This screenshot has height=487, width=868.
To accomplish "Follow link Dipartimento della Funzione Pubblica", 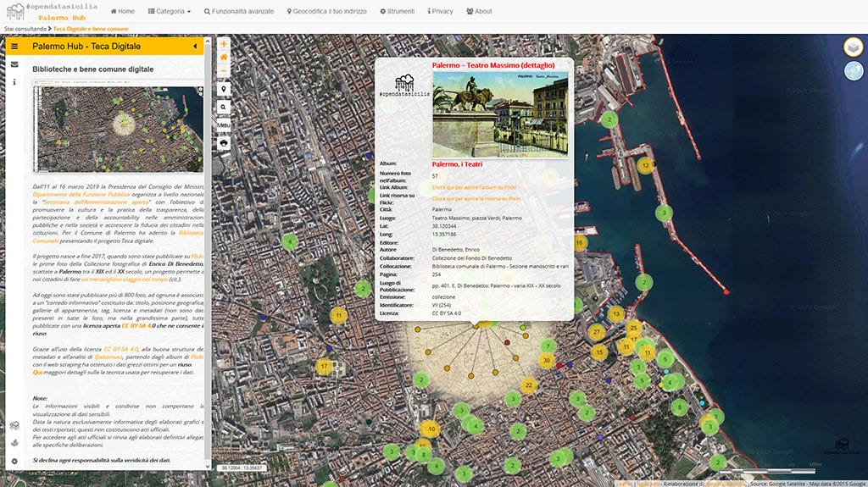I will pyautogui.click(x=81, y=194).
